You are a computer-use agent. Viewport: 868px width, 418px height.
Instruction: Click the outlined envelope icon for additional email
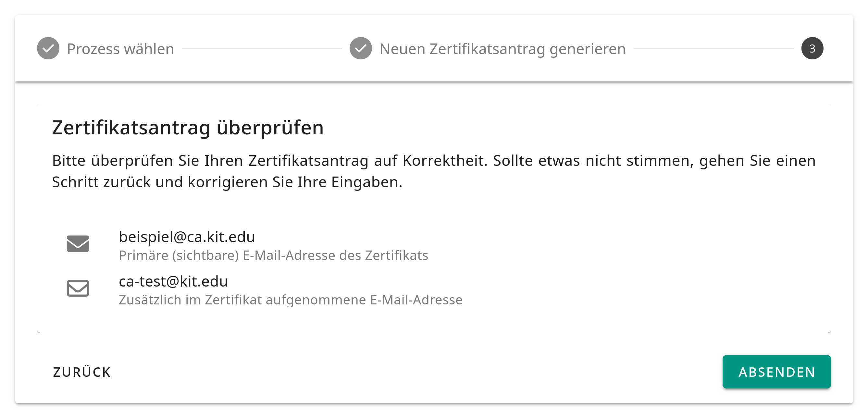click(x=78, y=288)
